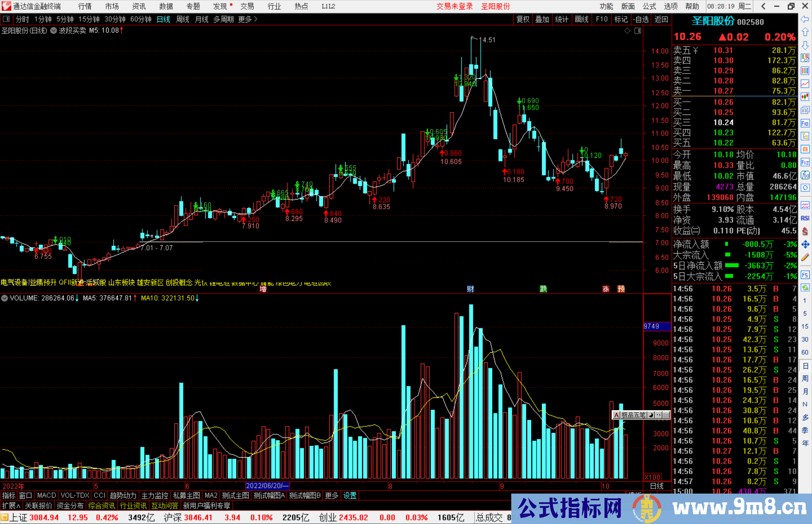Viewport: 812px width, 524px height.
Task: Click the F10 info icon in sidebar
Action: click(805, 123)
